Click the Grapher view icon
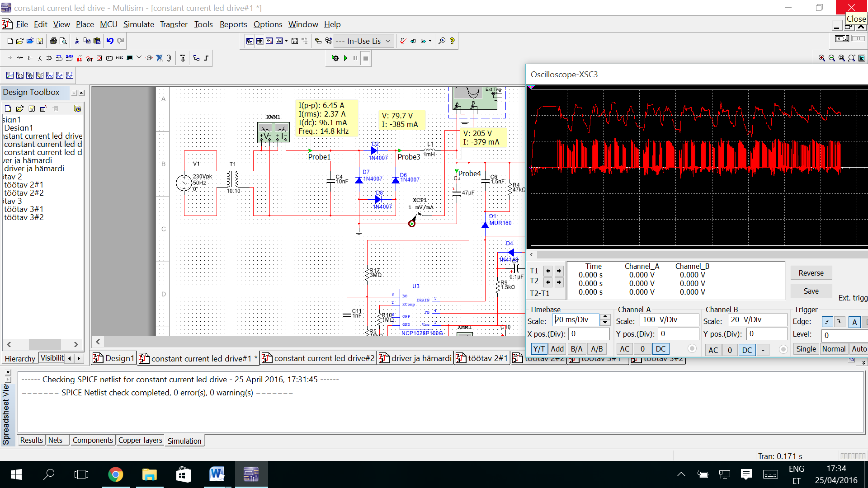Screen dimensions: 868x488 point(279,41)
